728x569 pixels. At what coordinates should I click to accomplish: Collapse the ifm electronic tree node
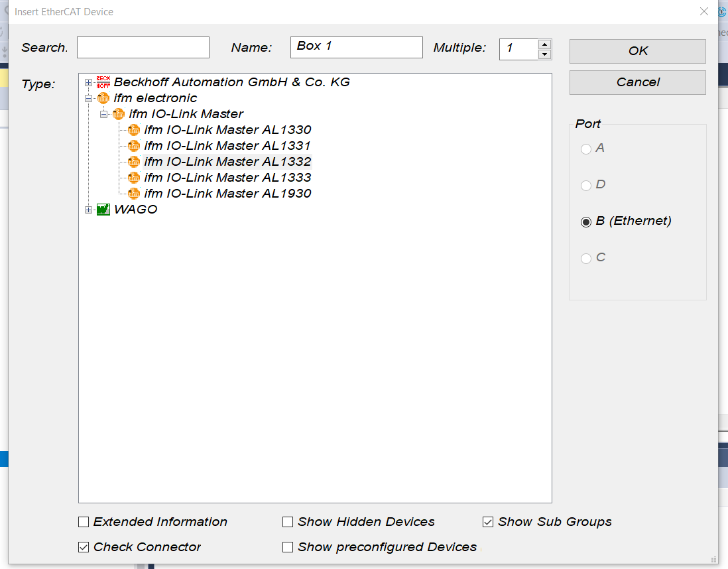pyautogui.click(x=88, y=98)
